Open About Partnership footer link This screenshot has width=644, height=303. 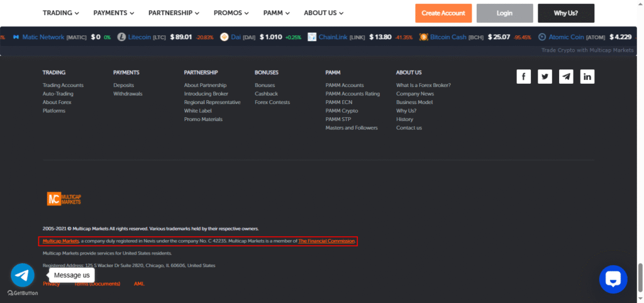(x=205, y=85)
